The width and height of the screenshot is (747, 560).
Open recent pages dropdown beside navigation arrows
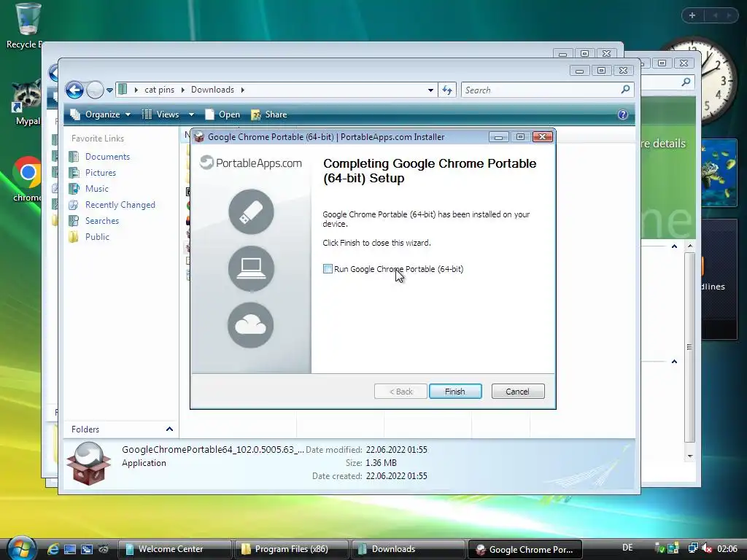(x=109, y=90)
